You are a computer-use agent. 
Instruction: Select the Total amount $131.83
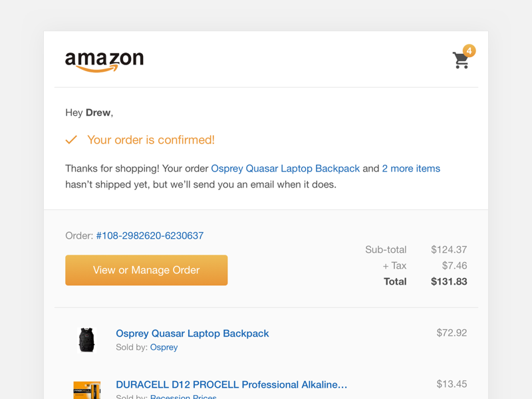pos(449,281)
